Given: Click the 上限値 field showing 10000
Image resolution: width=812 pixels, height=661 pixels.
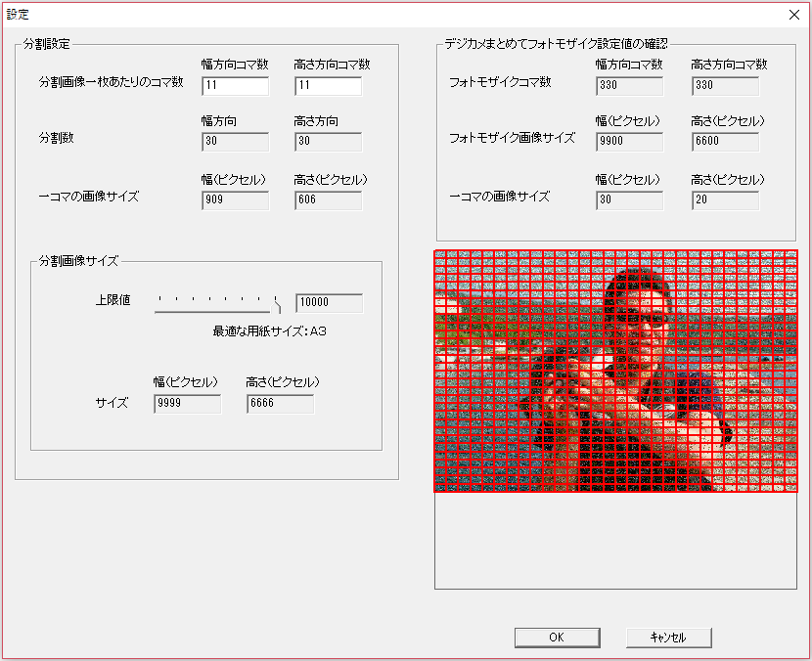Looking at the screenshot, I should pos(330,303).
